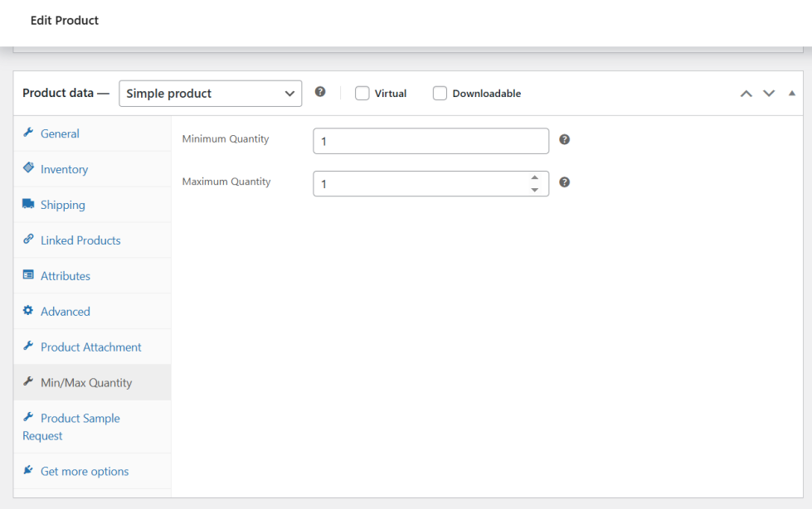
Task: Move Product data panel down
Action: [x=769, y=94]
